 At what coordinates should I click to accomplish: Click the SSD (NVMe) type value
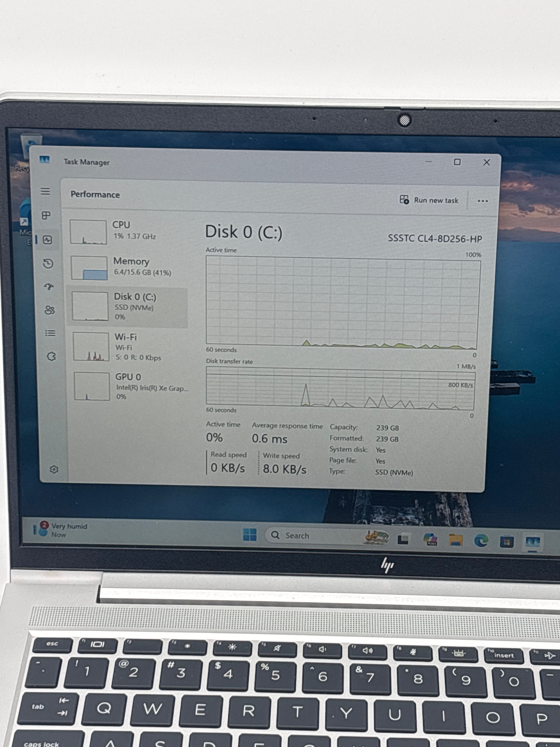(394, 472)
